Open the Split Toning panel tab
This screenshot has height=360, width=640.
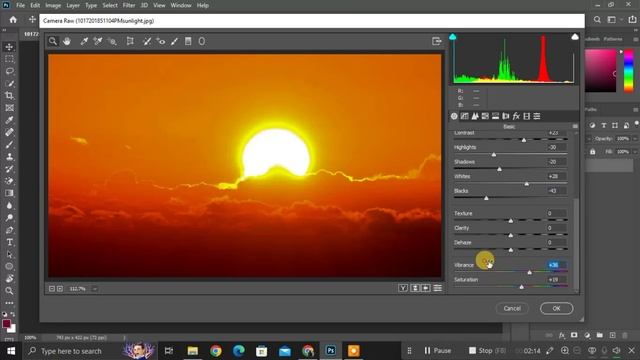pos(495,116)
